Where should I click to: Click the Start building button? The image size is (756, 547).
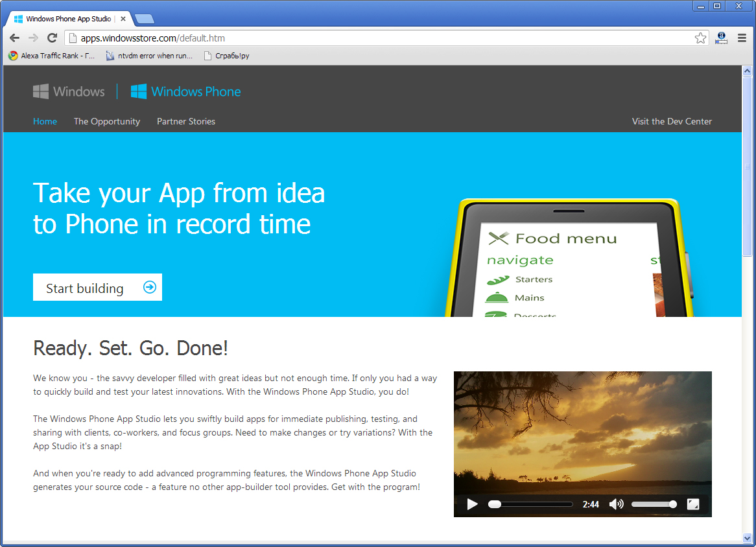[97, 287]
